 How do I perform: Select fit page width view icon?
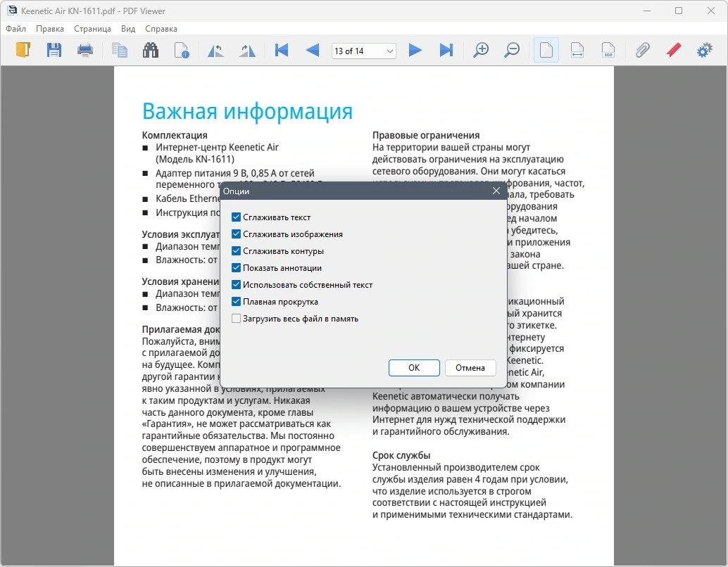tap(577, 50)
